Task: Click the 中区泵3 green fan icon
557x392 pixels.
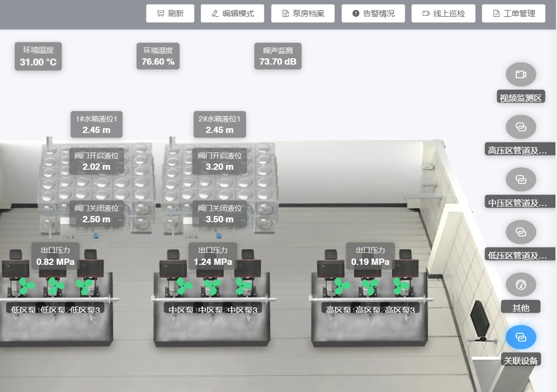Action: 242,286
